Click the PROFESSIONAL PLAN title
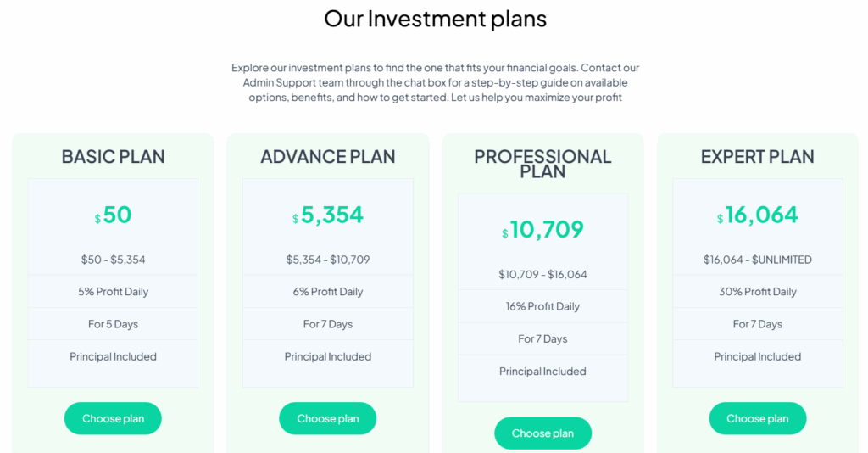Image resolution: width=868 pixels, height=453 pixels. point(542,164)
